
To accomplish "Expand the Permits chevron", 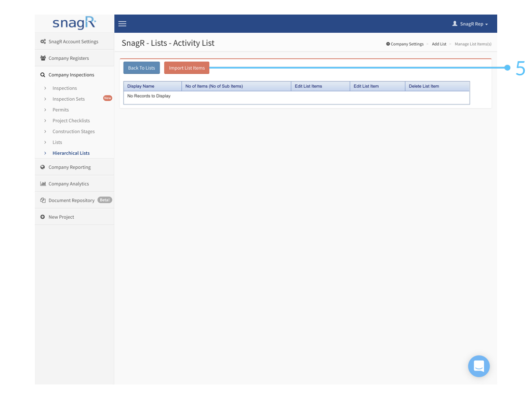I will pyautogui.click(x=45, y=110).
